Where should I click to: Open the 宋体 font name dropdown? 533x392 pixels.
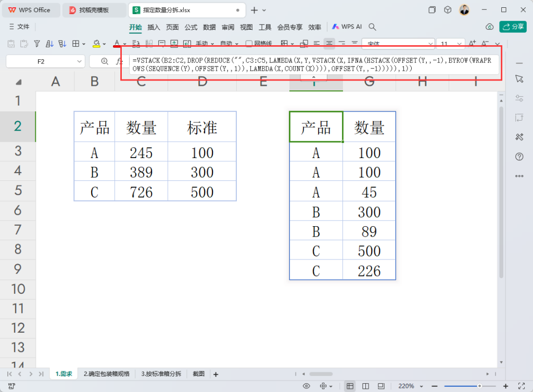click(430, 44)
